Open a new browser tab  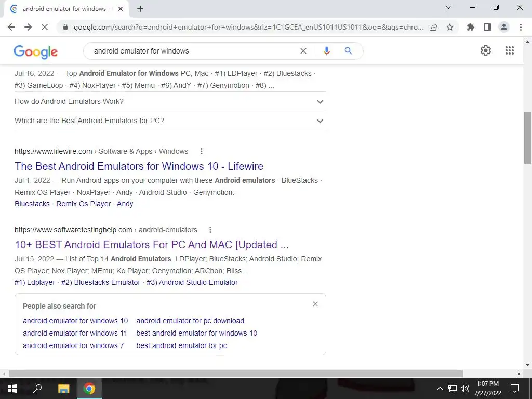[140, 9]
